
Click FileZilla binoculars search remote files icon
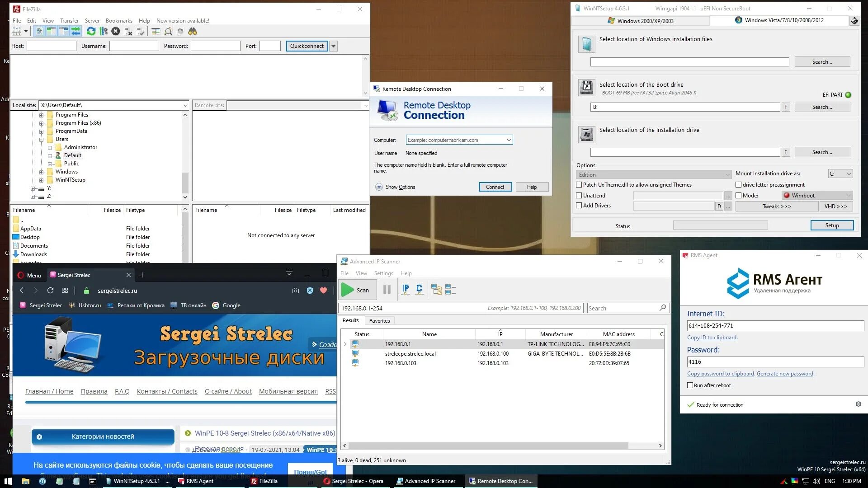pos(193,31)
